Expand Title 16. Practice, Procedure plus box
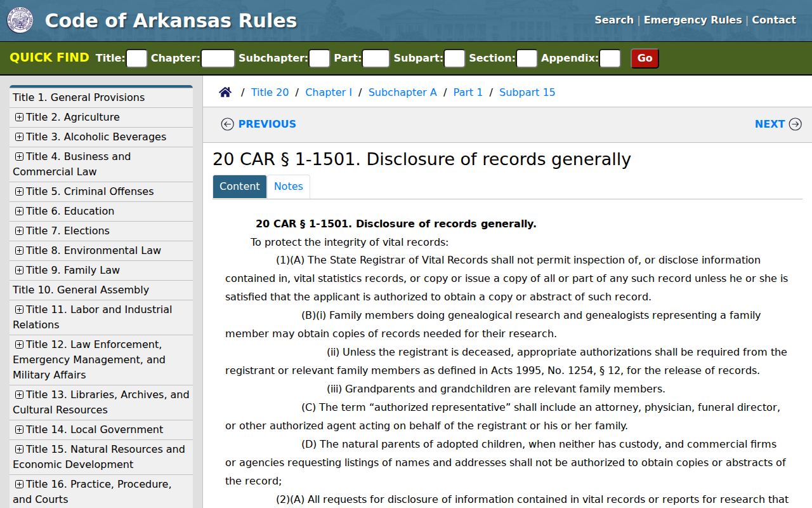 19,484
